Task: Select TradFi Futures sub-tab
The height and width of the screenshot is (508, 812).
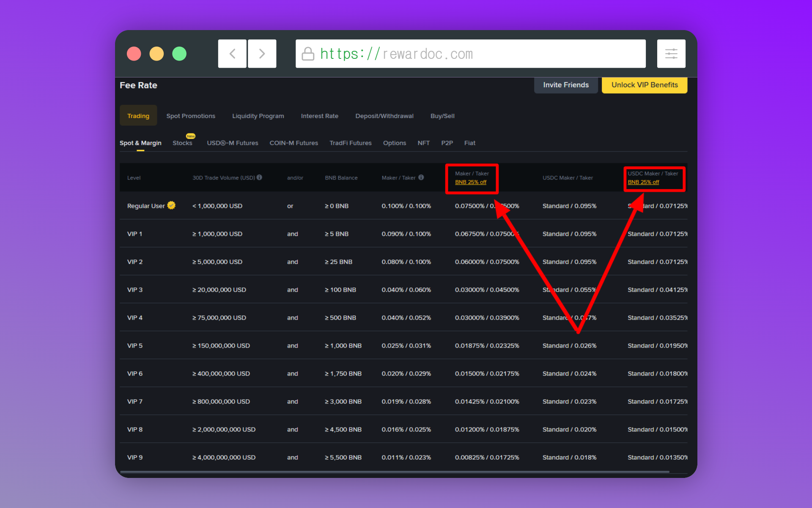Action: click(x=351, y=143)
